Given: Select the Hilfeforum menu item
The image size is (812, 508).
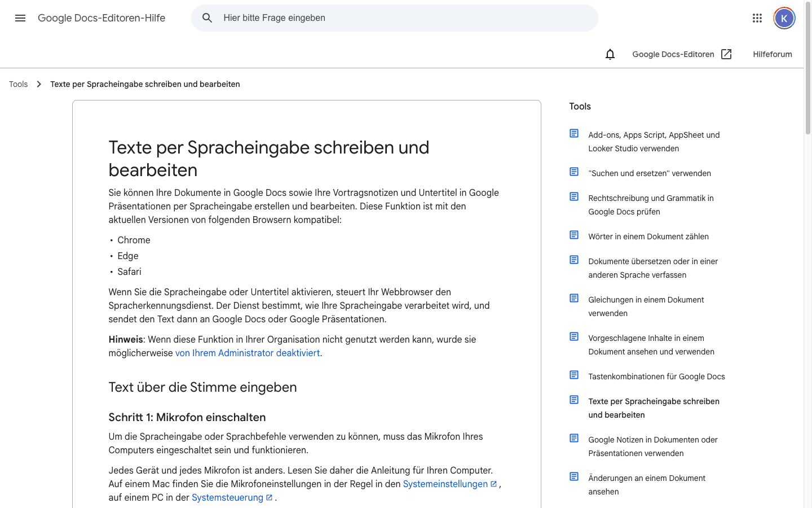Looking at the screenshot, I should (x=773, y=54).
